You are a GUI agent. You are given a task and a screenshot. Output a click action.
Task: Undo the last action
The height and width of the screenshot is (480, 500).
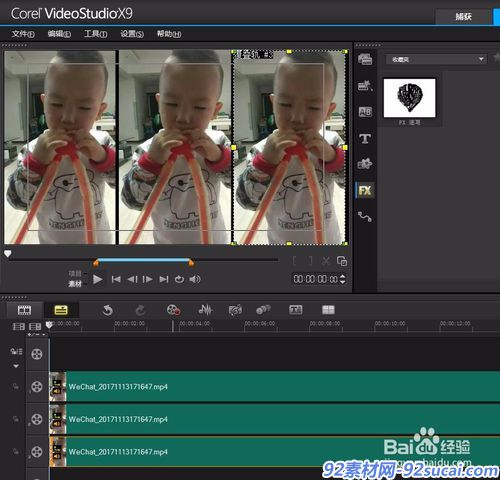click(107, 310)
